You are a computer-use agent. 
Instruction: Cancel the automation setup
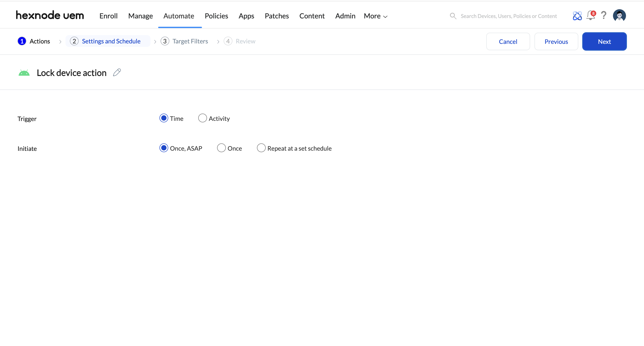coord(508,41)
